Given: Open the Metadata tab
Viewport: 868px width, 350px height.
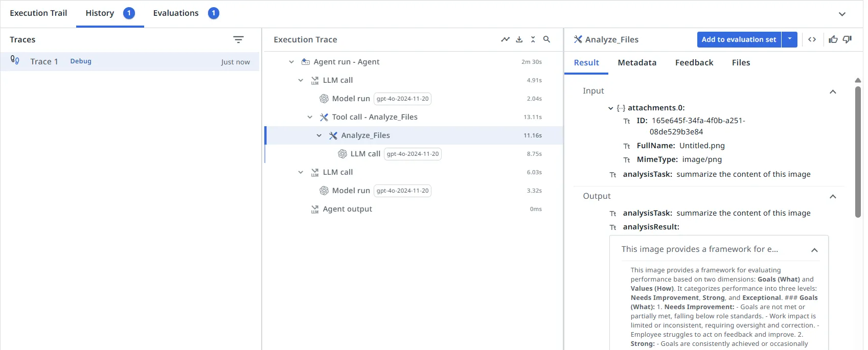Looking at the screenshot, I should tap(637, 63).
